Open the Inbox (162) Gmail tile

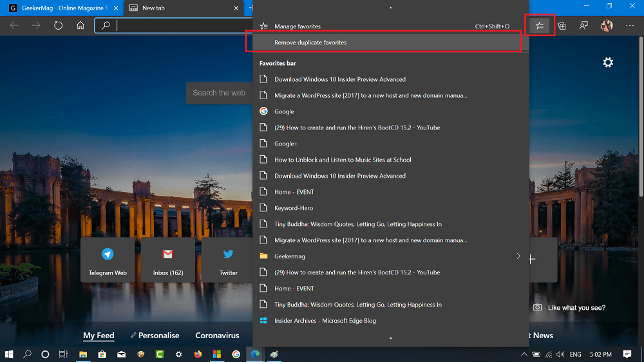(168, 260)
